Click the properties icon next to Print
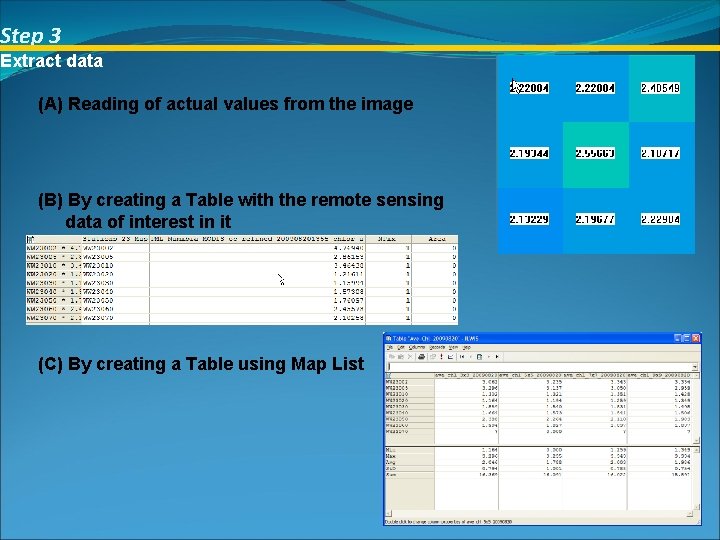 [x=433, y=357]
